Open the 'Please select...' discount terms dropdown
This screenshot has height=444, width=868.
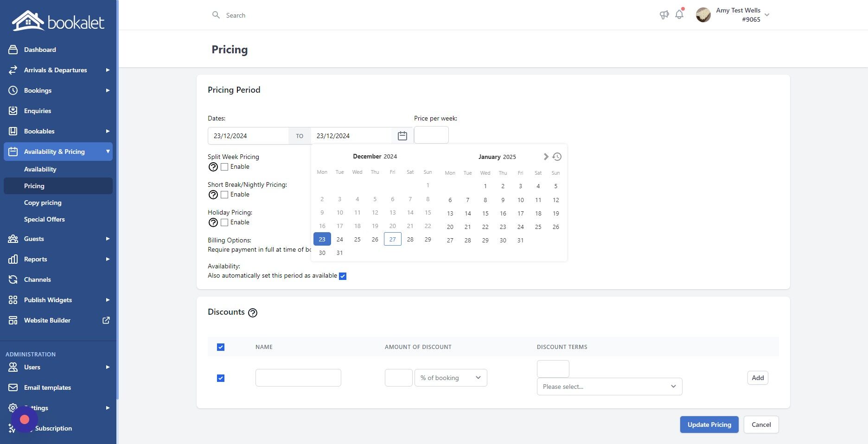click(x=609, y=387)
